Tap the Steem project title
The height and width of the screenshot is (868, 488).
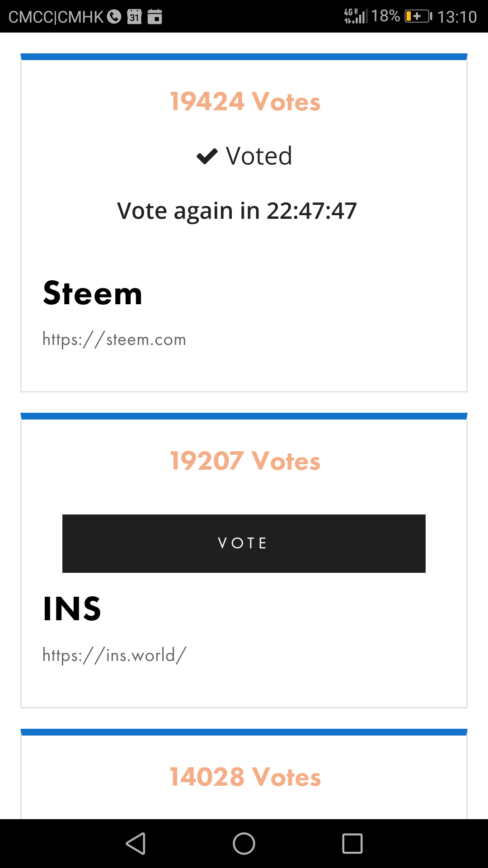[x=93, y=293]
